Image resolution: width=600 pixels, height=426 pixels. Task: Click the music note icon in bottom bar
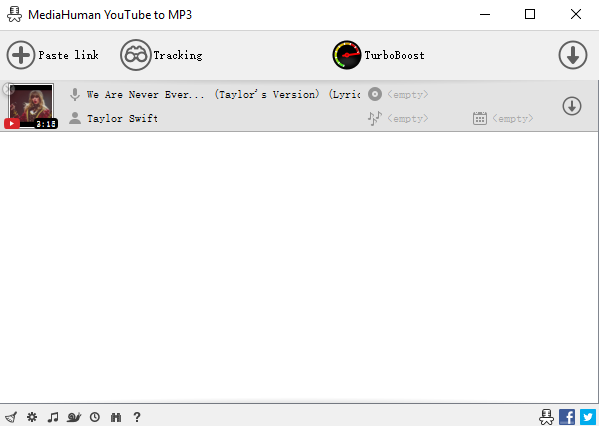[x=53, y=417]
